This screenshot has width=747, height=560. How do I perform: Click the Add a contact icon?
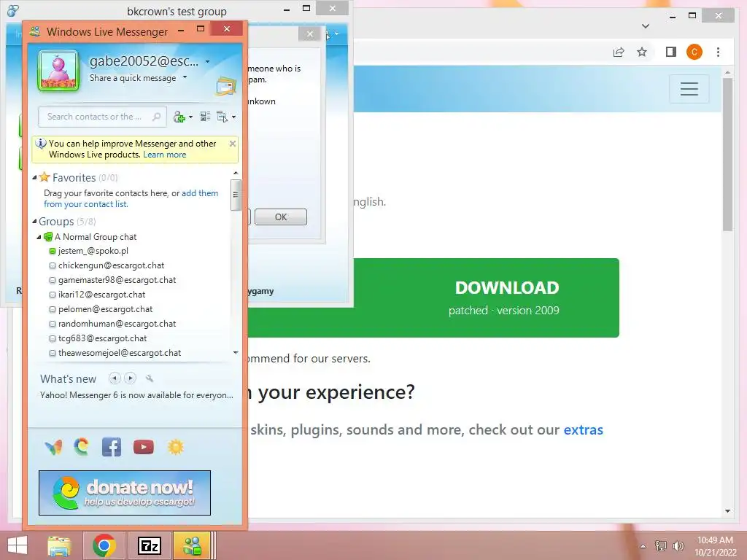[x=179, y=117]
